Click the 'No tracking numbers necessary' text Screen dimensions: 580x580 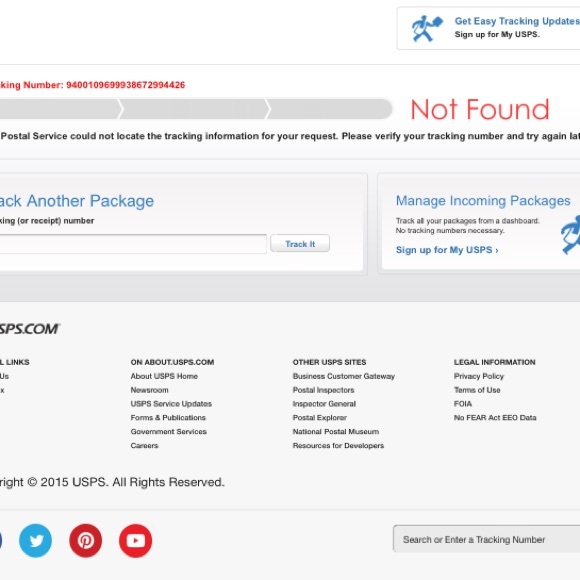click(450, 230)
